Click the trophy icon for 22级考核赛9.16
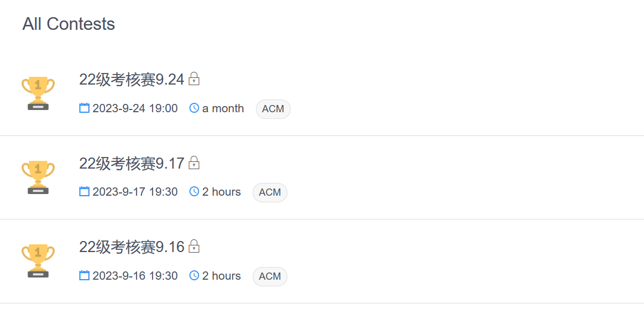The image size is (644, 309). [x=38, y=261]
